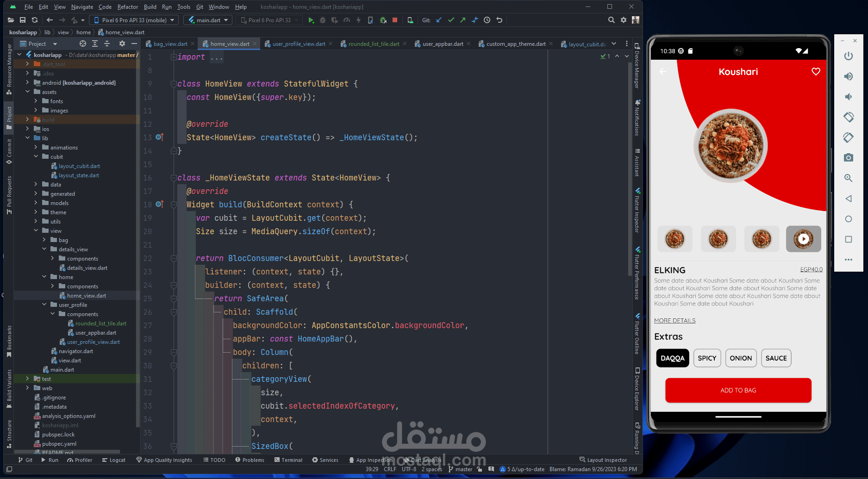
Task: Select SPICY extra chip
Action: point(707,358)
